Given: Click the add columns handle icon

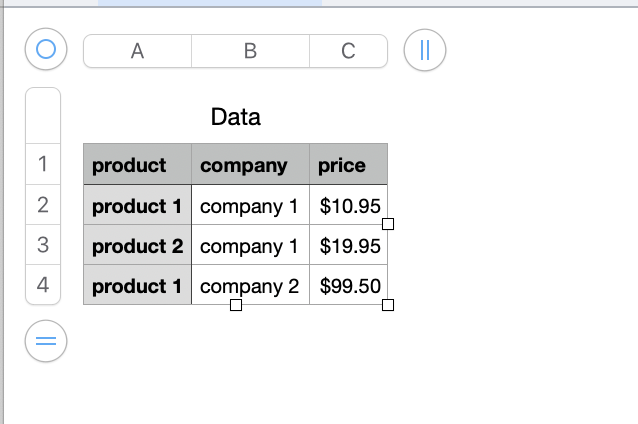Looking at the screenshot, I should tap(425, 52).
